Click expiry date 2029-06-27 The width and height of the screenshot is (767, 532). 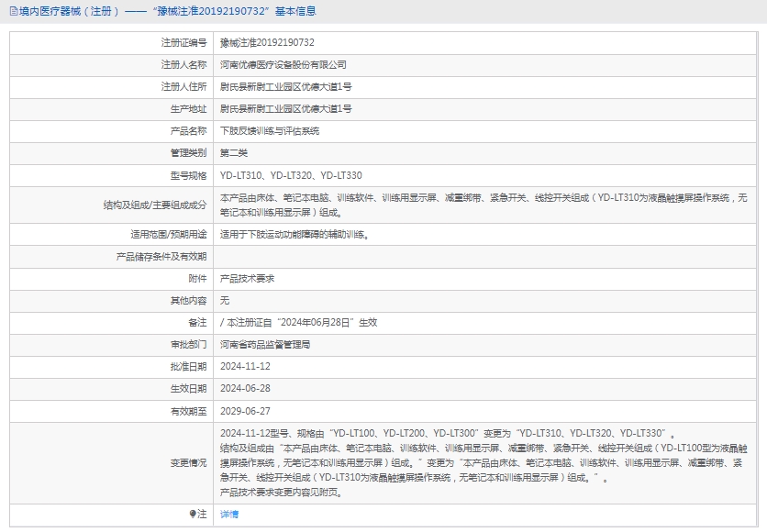click(245, 412)
